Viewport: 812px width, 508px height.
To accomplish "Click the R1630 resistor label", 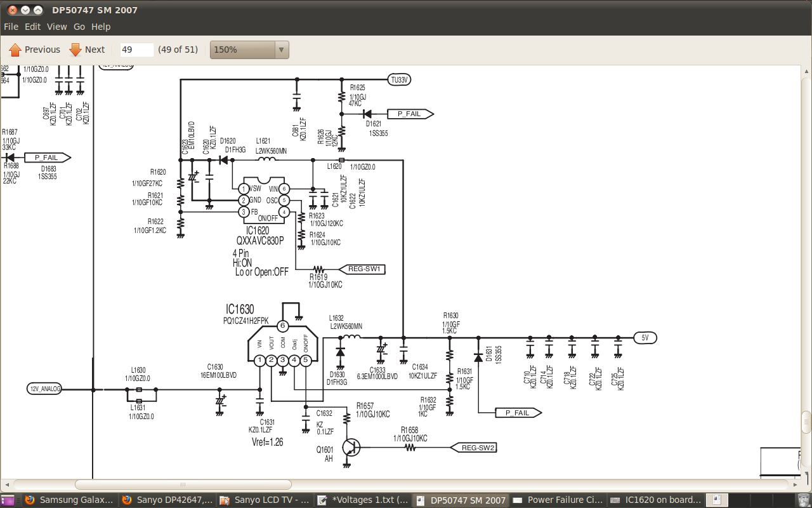I will pos(450,316).
